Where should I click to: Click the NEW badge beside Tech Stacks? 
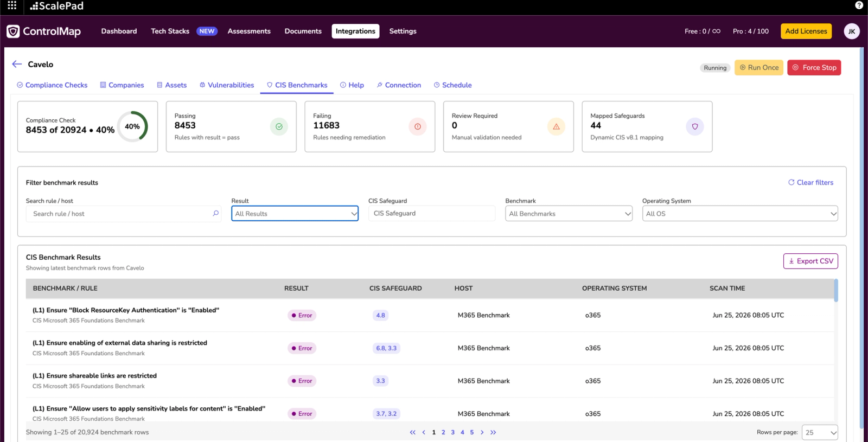tap(207, 31)
